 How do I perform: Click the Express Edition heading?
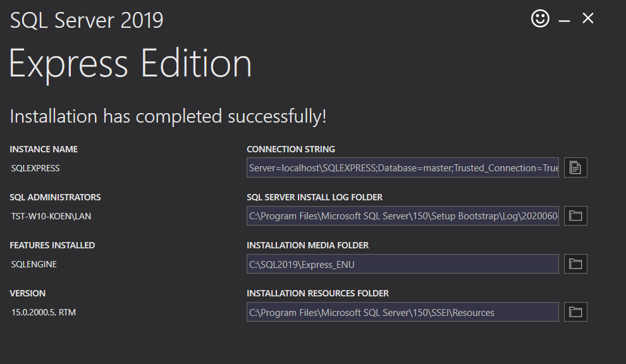(x=130, y=64)
